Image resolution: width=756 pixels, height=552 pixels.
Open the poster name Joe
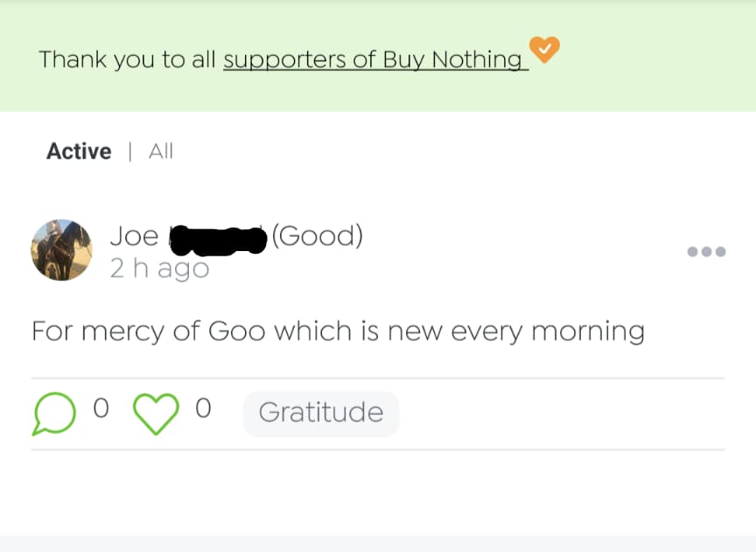134,236
